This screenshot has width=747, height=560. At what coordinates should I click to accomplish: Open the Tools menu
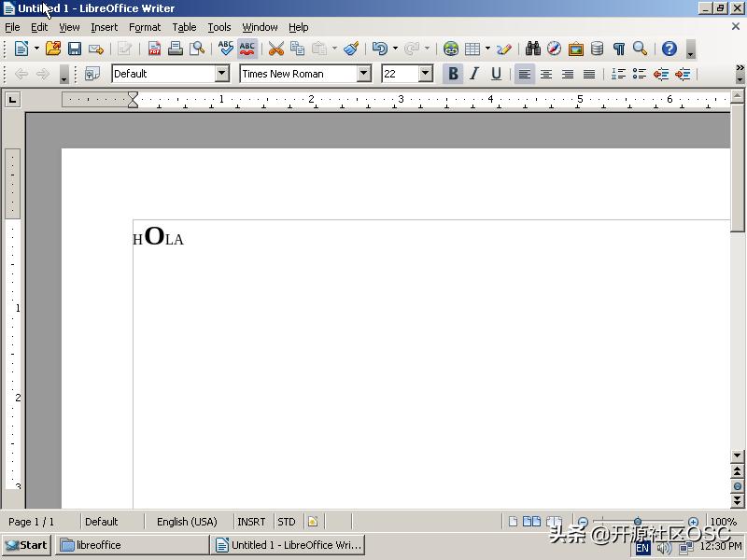(x=219, y=27)
